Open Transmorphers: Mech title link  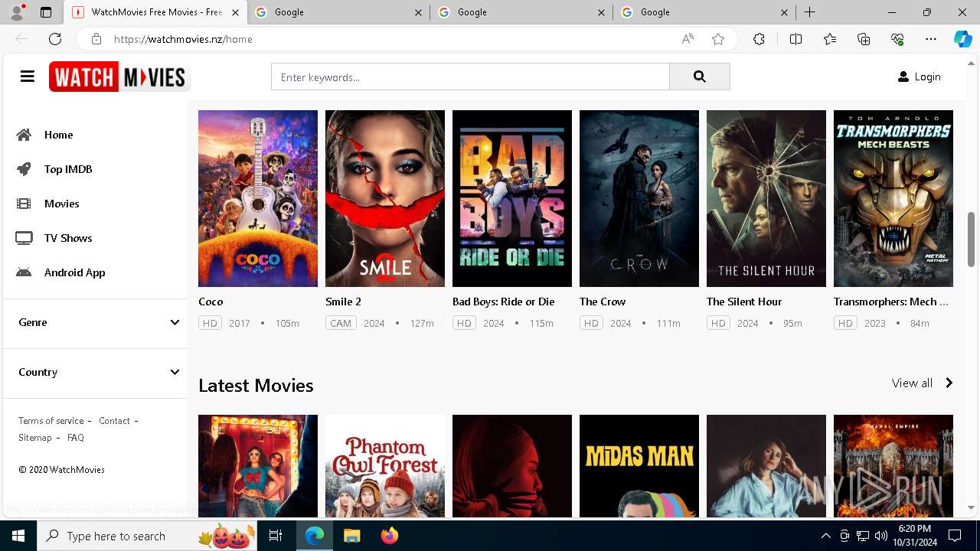pyautogui.click(x=891, y=302)
